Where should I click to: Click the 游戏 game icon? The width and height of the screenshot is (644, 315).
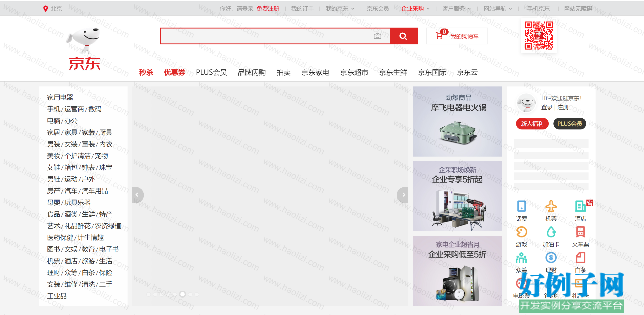521,232
